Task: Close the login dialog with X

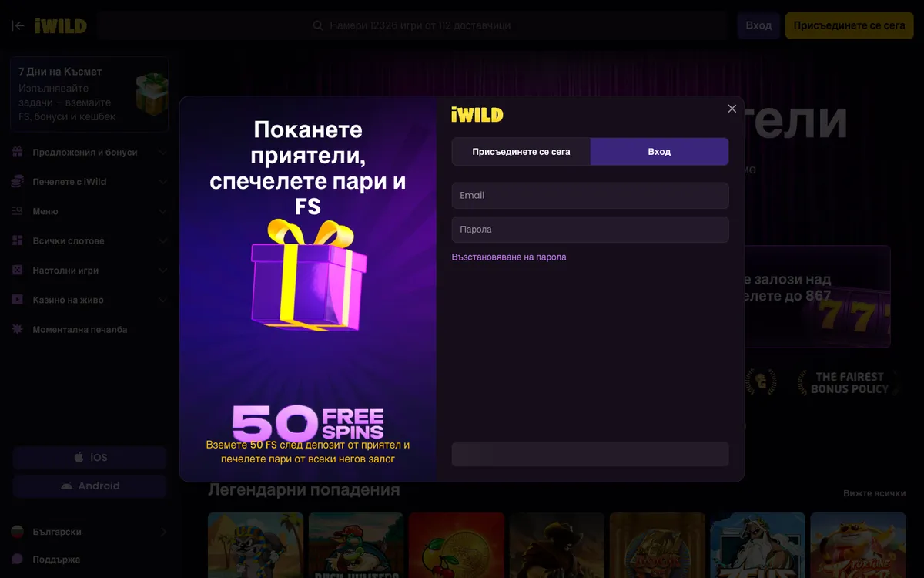Action: [732, 109]
